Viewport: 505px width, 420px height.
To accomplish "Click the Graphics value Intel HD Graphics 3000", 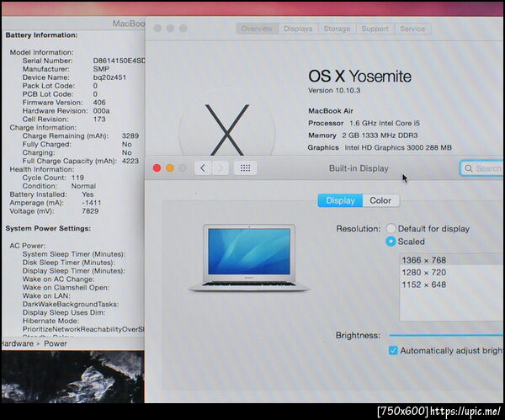I will 398,147.
